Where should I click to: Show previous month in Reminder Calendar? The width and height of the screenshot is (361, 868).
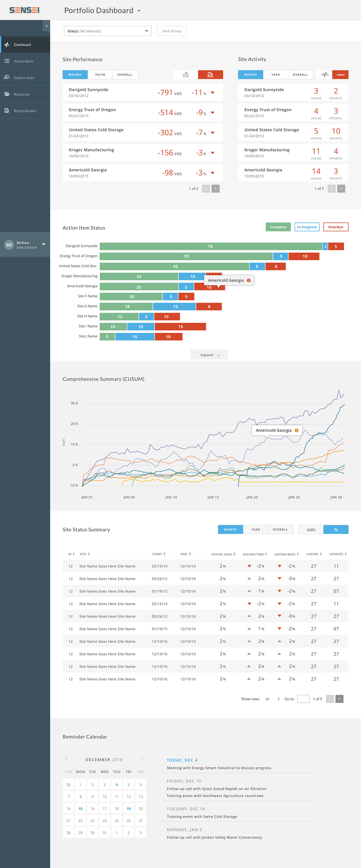point(66,759)
